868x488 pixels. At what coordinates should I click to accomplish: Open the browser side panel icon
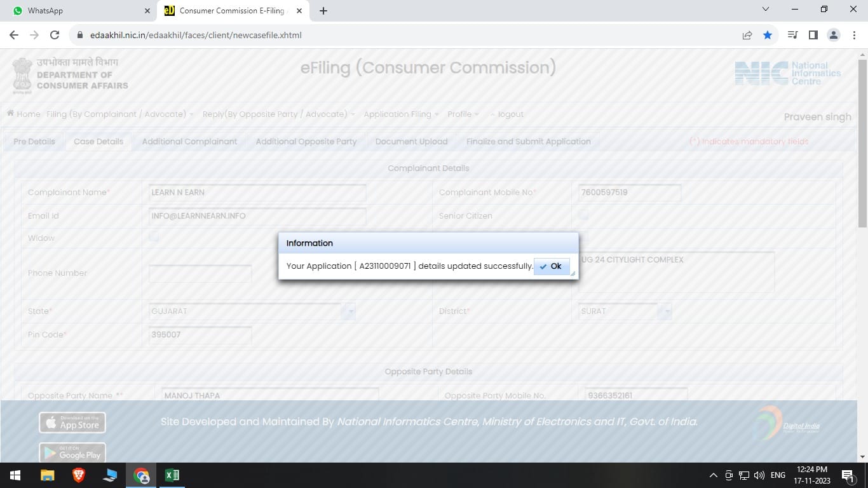813,35
